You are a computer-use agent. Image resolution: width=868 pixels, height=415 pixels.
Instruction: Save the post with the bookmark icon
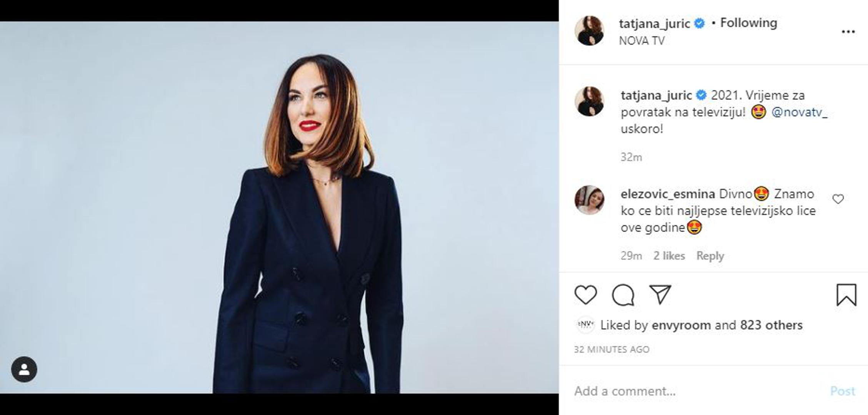pos(846,295)
